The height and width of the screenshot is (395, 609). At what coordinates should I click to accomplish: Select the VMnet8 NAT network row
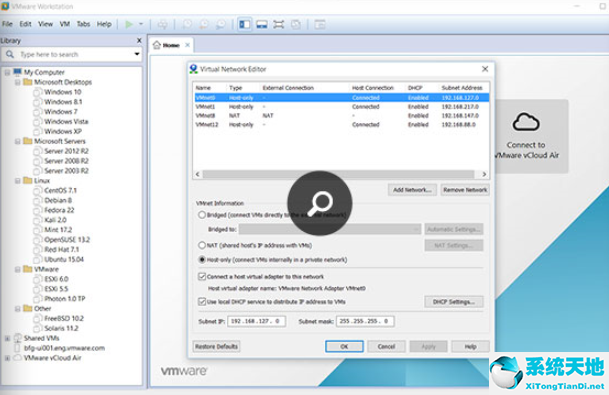(341, 116)
